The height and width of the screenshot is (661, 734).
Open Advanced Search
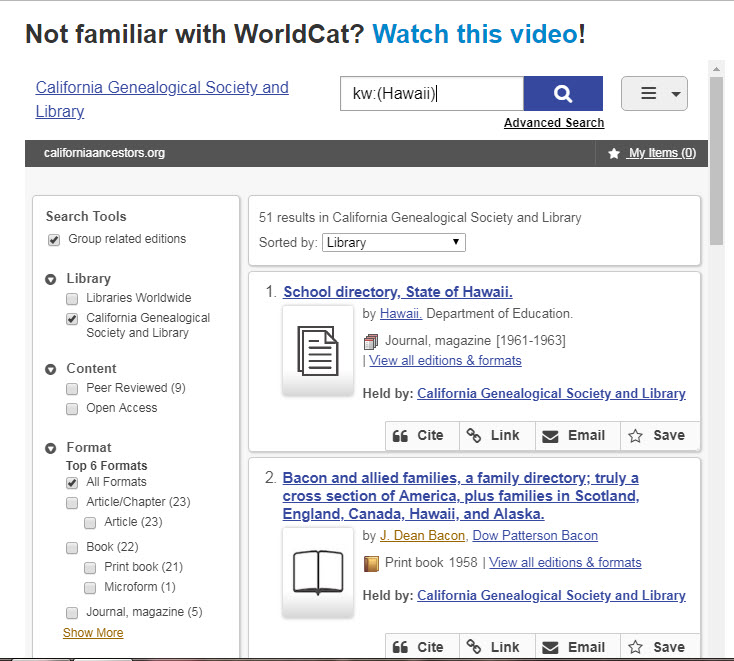[x=554, y=123]
